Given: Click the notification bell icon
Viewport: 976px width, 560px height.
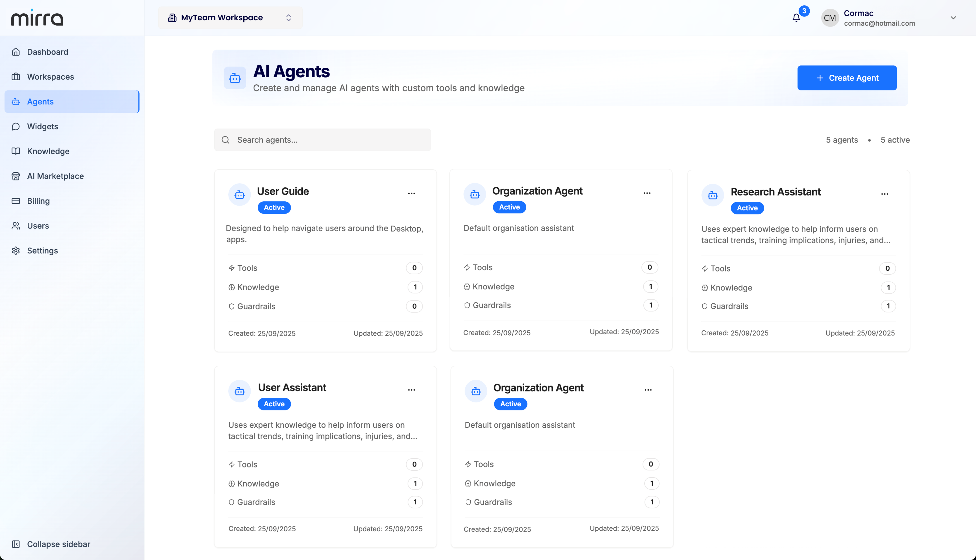Looking at the screenshot, I should pos(796,18).
